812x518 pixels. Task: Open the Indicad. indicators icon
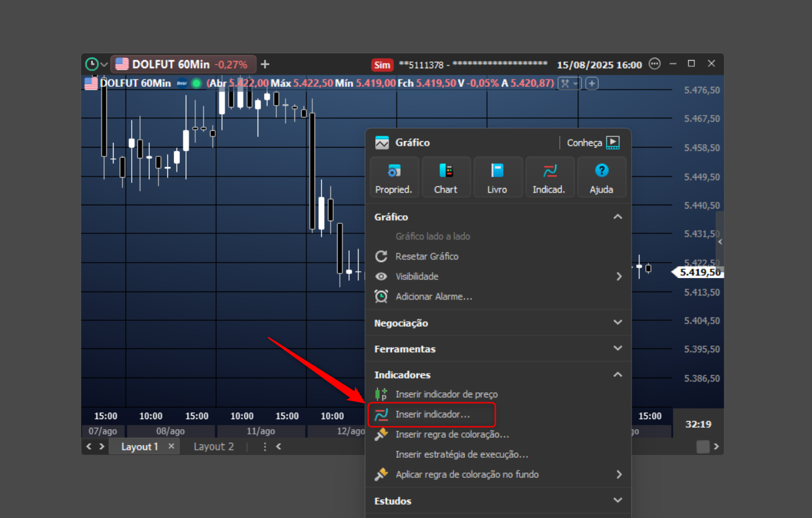pyautogui.click(x=550, y=177)
